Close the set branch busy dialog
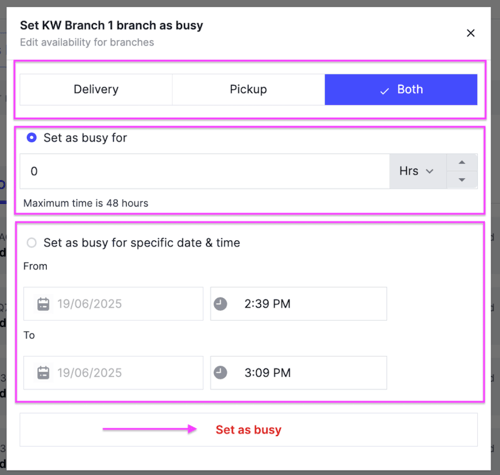Viewport: 500px width, 475px height. pyautogui.click(x=470, y=33)
